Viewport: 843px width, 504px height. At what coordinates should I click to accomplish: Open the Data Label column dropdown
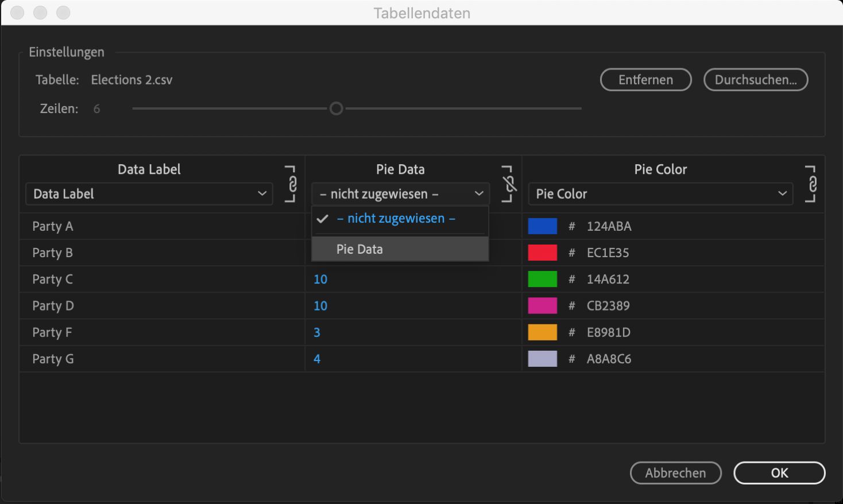point(149,194)
